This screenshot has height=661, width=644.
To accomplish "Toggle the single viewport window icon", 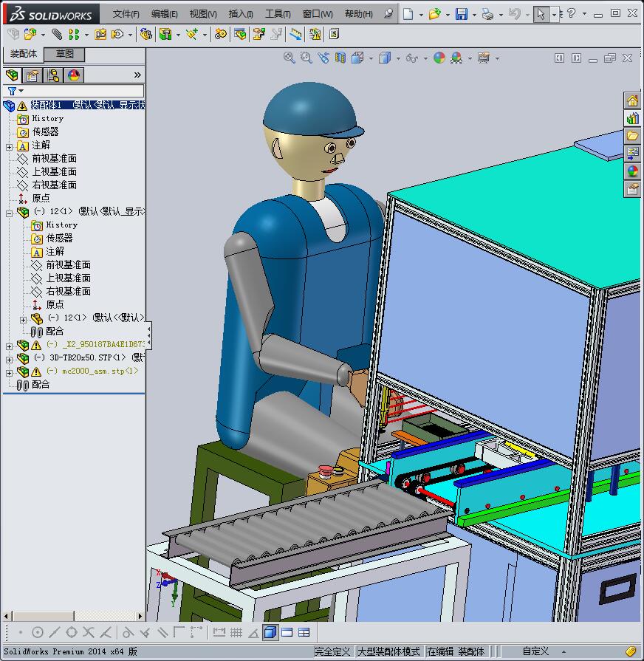I will tap(287, 632).
